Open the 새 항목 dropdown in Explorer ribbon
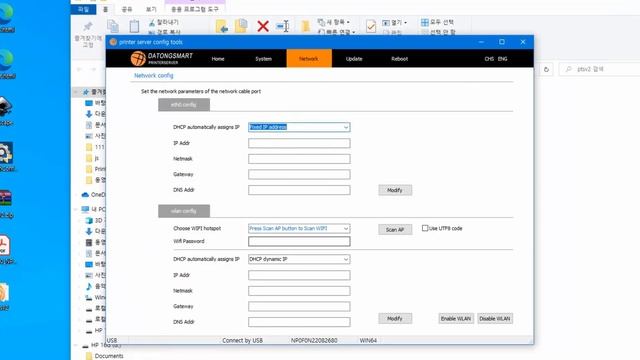Image resolution: width=640 pixels, height=360 pixels. tap(334, 22)
